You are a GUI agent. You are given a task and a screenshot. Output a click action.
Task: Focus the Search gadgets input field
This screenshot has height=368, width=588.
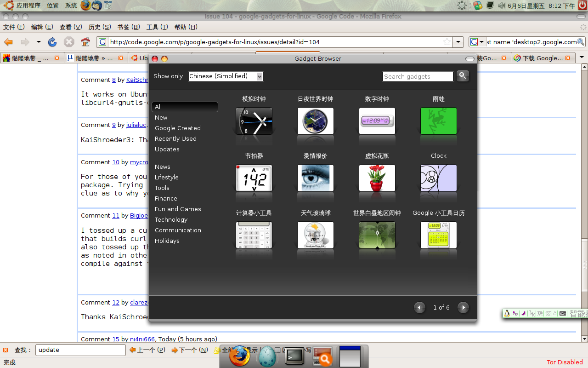click(x=418, y=76)
